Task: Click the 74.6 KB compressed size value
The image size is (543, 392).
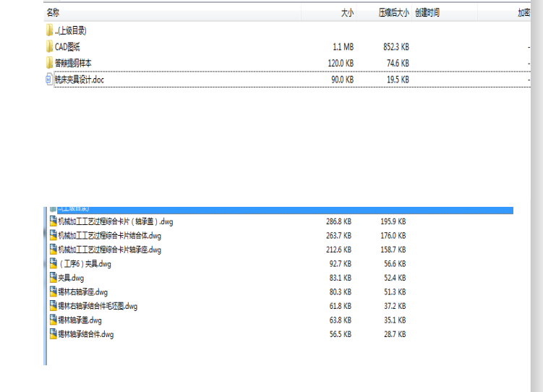Action: click(x=398, y=63)
